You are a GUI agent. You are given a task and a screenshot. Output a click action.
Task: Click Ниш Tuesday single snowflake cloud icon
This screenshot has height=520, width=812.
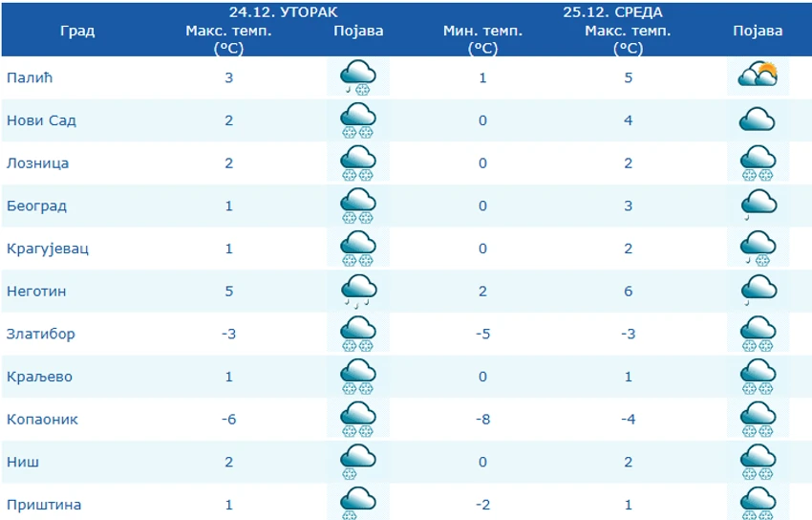[x=358, y=462]
